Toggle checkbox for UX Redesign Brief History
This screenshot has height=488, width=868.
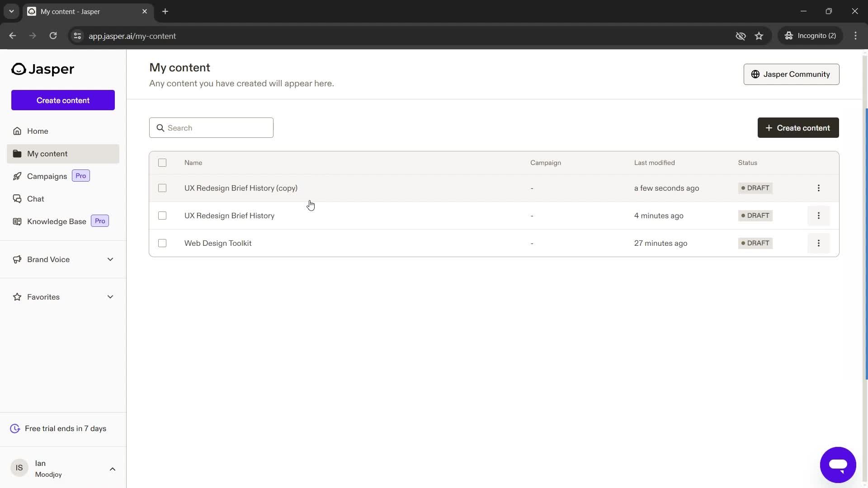pos(162,215)
